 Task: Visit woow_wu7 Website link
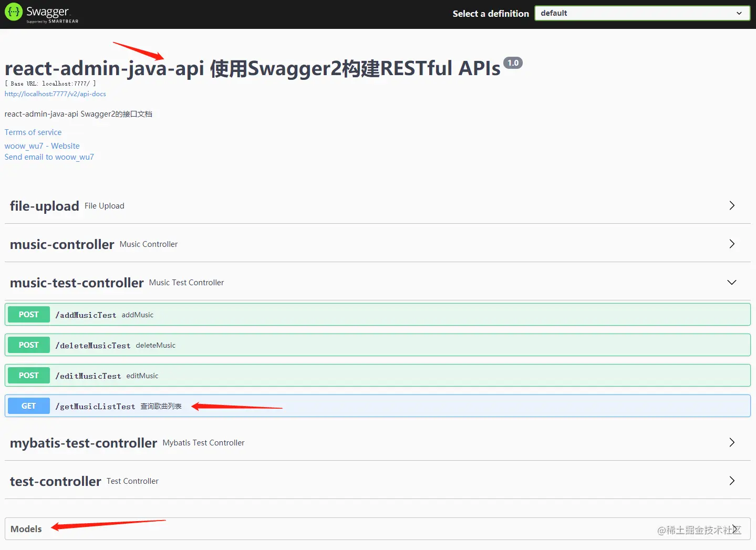click(x=42, y=146)
